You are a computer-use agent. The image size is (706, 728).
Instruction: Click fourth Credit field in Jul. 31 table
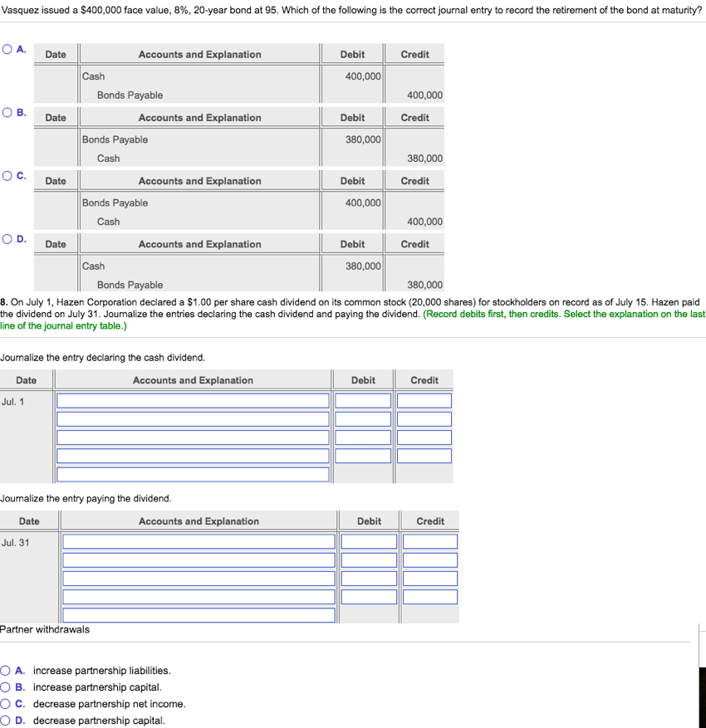(x=430, y=597)
